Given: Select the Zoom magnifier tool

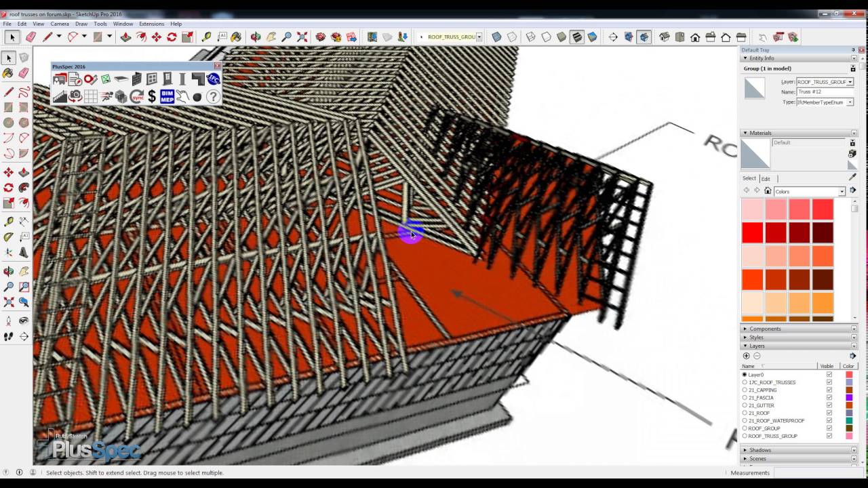Looking at the screenshot, I should click(287, 37).
